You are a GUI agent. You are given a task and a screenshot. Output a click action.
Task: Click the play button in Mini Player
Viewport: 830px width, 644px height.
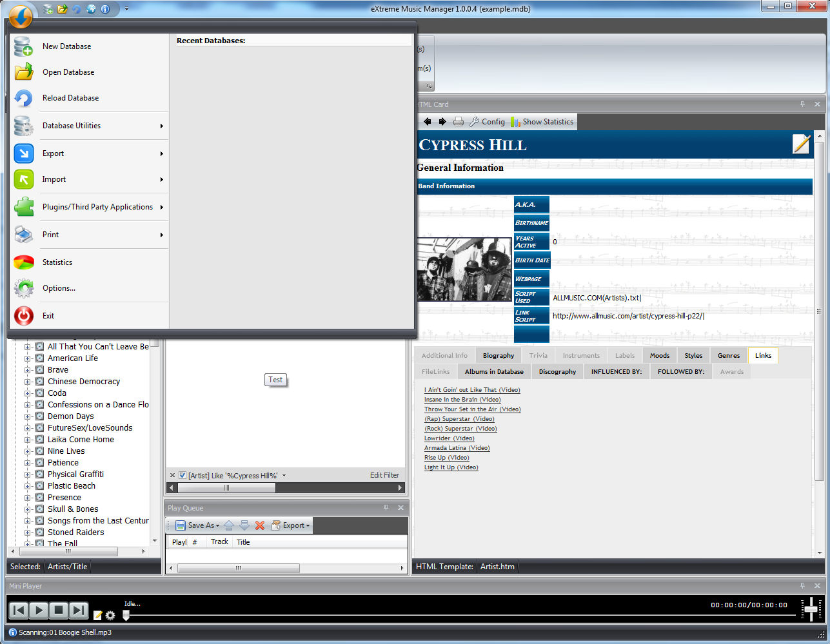click(x=39, y=610)
